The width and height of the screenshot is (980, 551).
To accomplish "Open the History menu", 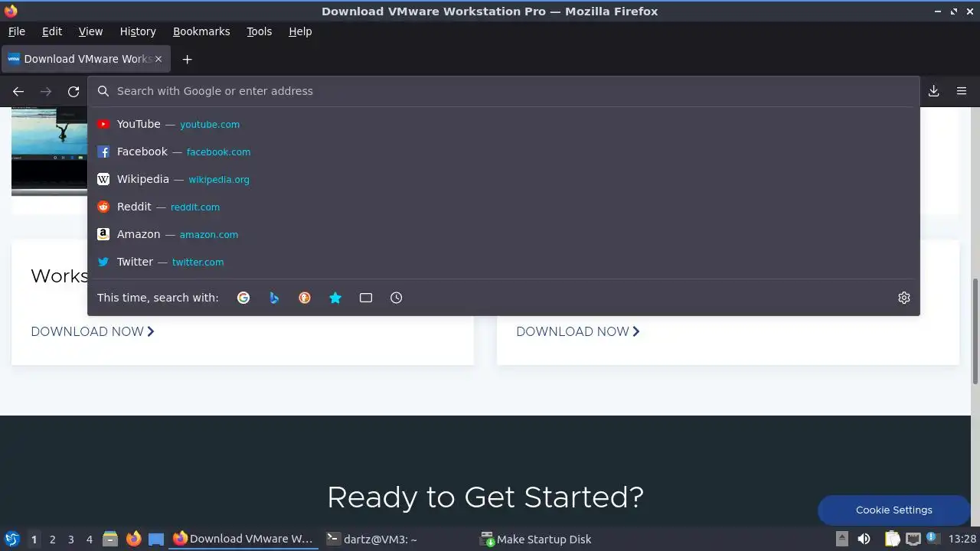I will [x=138, y=31].
